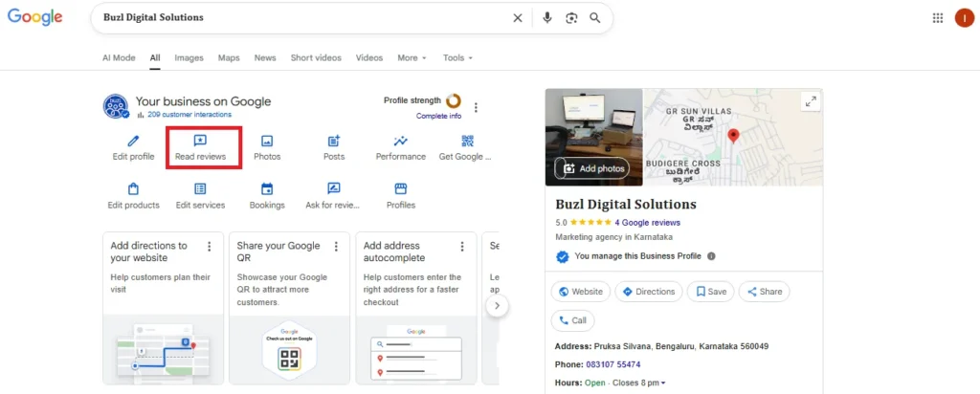Open the 'Add address autocomplete' card
The width and height of the screenshot is (980, 394).
tap(416, 308)
